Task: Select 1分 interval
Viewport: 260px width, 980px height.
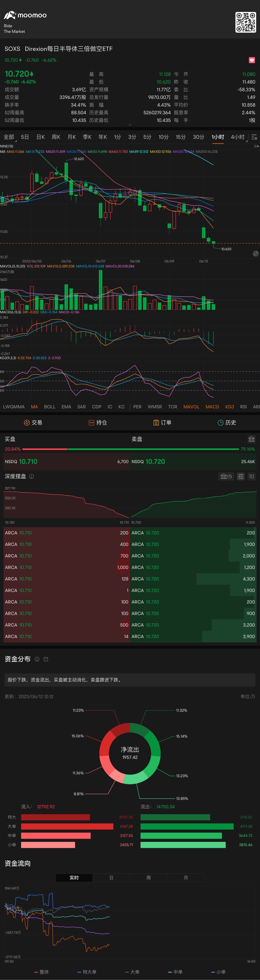Action: pos(117,137)
